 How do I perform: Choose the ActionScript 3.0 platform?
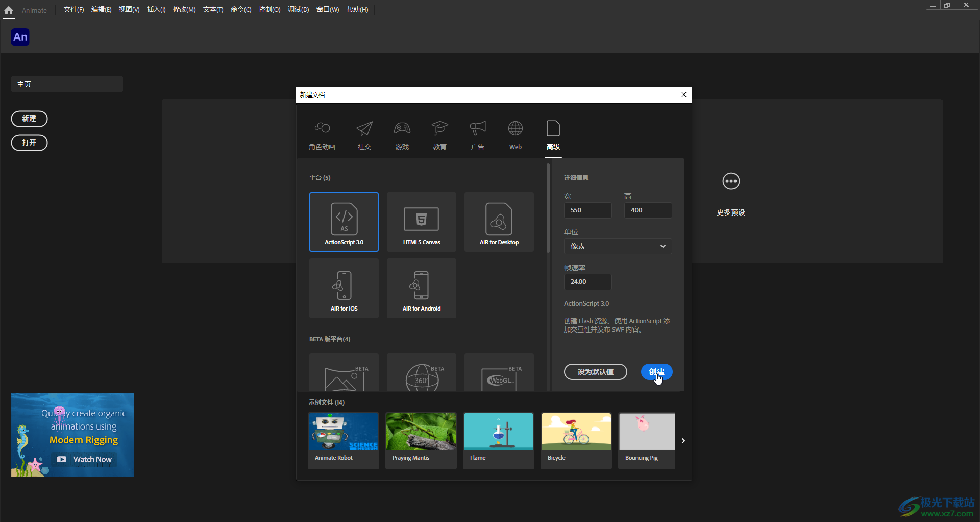pos(344,222)
